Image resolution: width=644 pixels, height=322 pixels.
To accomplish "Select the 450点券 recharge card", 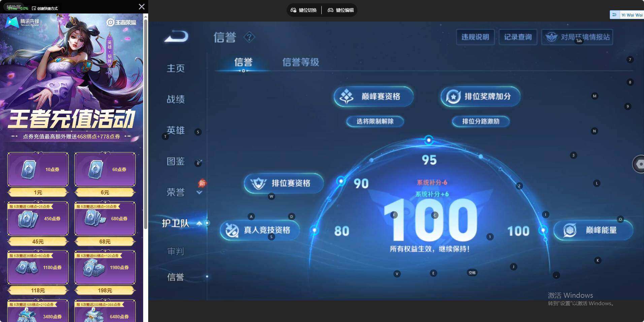I will tap(38, 219).
